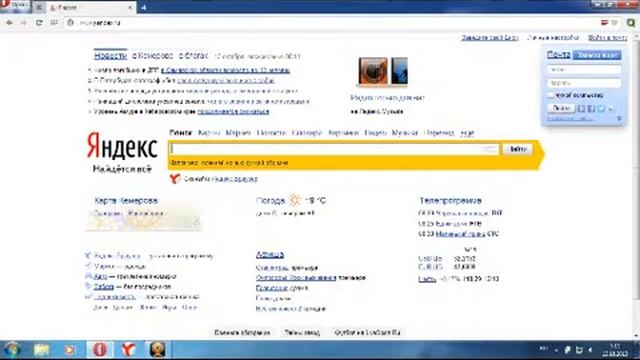Go forward using the browser forward arrow
The width and height of the screenshot is (640, 360).
(x=24, y=23)
